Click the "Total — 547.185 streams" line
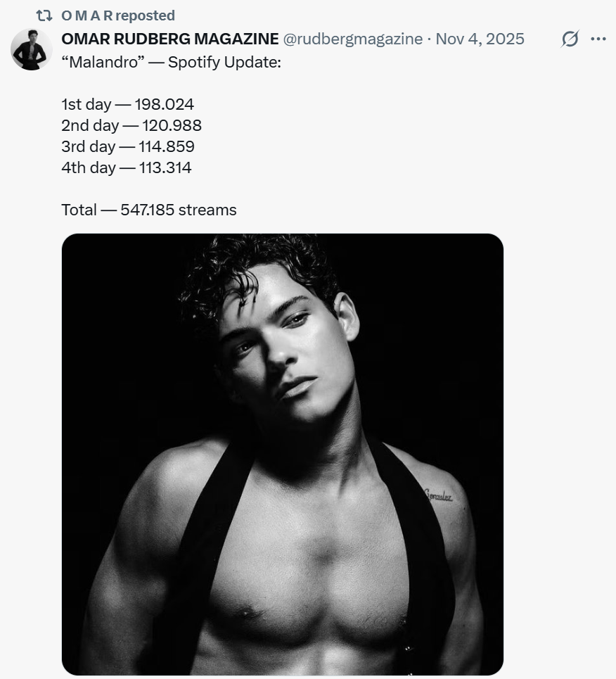The image size is (616, 679). [x=149, y=210]
